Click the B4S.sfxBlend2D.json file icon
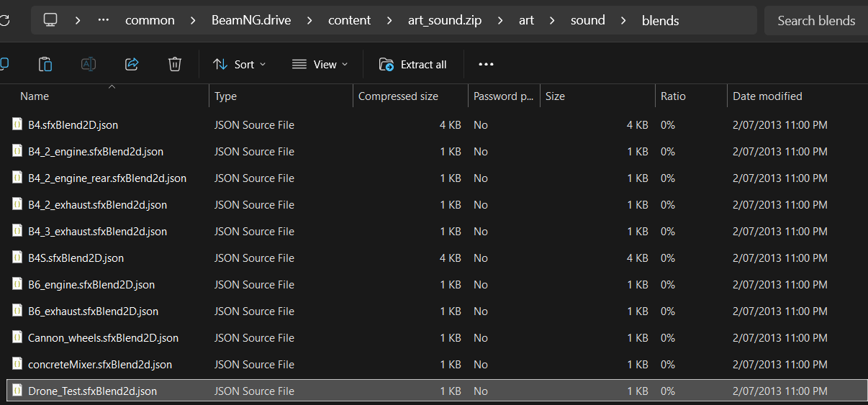The height and width of the screenshot is (405, 868). click(x=17, y=258)
